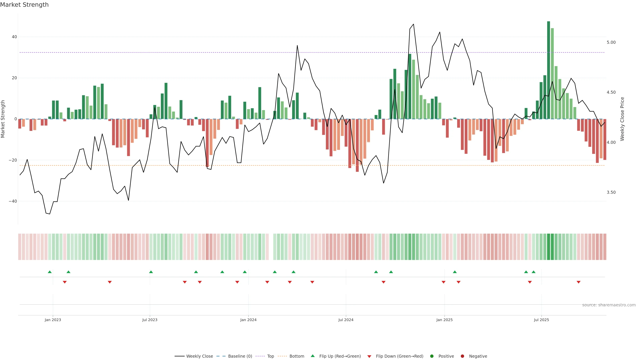644x362 pixels.
Task: Click the last red flip-down triangle marker
Action: coord(578,282)
